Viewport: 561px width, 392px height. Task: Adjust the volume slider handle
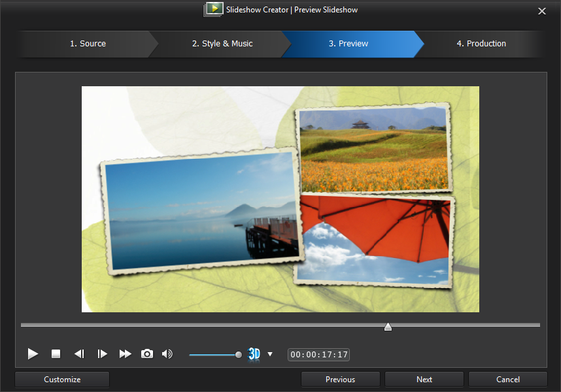click(238, 355)
